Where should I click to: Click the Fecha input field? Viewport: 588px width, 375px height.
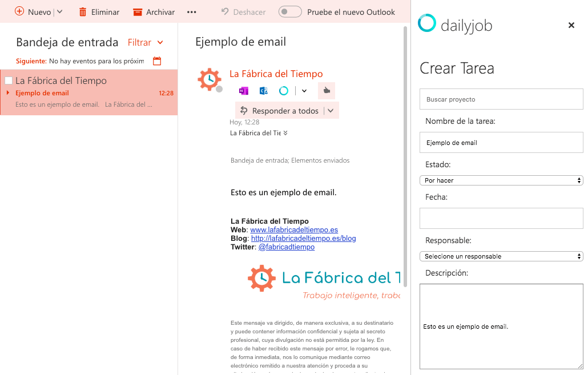pos(501,218)
